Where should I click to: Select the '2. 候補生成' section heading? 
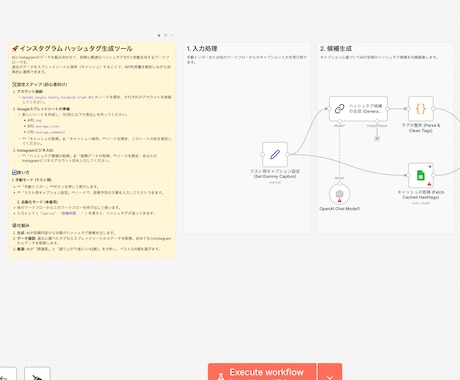coord(336,49)
